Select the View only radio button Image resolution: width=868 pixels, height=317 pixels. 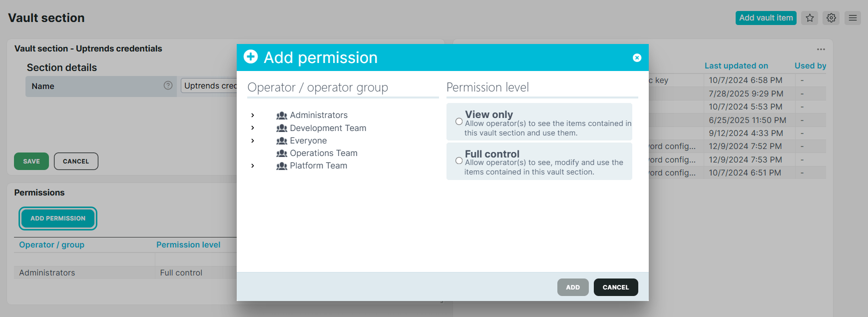pyautogui.click(x=459, y=121)
